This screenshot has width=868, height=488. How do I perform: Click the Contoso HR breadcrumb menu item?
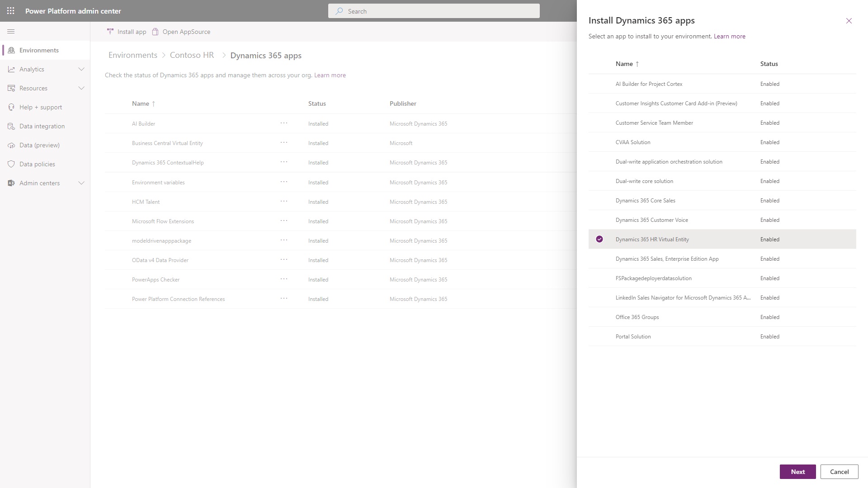[191, 55]
